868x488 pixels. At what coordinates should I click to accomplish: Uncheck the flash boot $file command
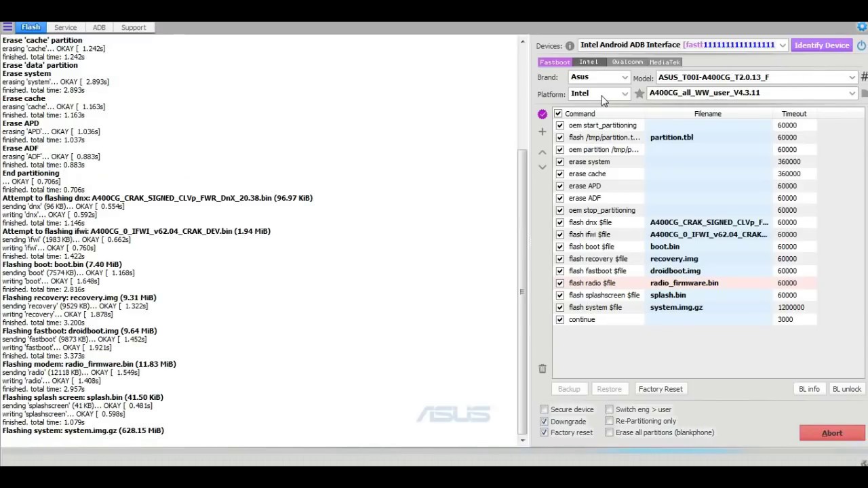[560, 247]
